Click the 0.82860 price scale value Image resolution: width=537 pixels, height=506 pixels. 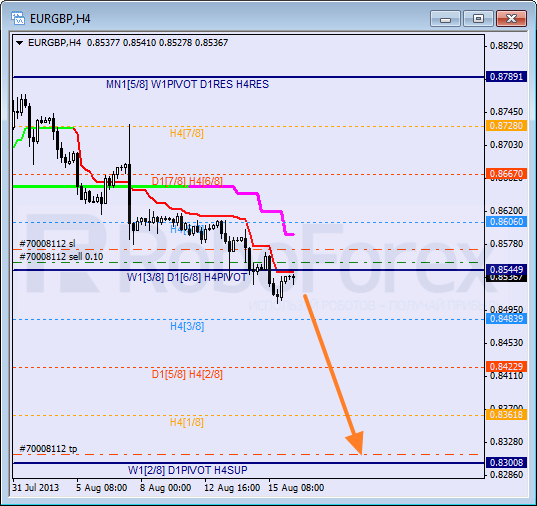click(x=507, y=475)
